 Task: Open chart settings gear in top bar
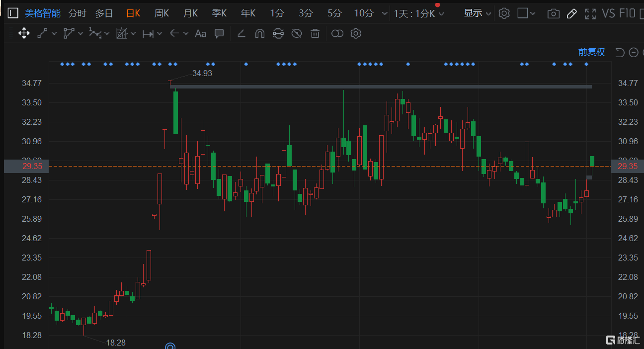click(x=504, y=13)
